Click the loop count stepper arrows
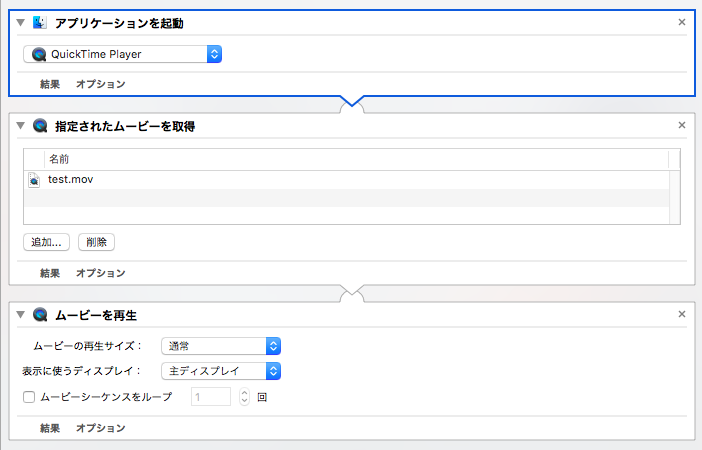The width and height of the screenshot is (702, 450). point(244,397)
